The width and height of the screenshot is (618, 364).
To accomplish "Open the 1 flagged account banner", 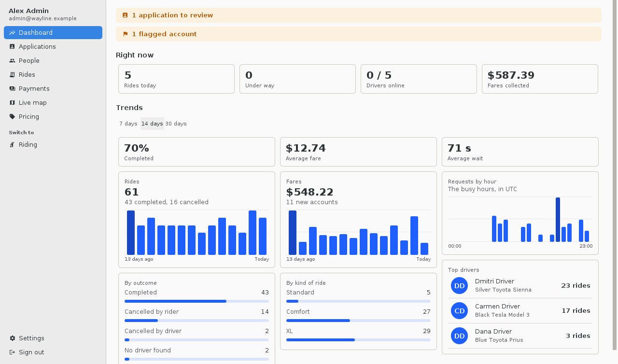I will click(359, 34).
